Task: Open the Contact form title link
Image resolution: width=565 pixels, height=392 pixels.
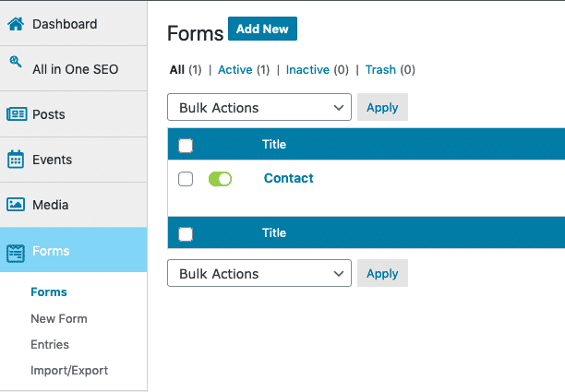Action: 289,178
